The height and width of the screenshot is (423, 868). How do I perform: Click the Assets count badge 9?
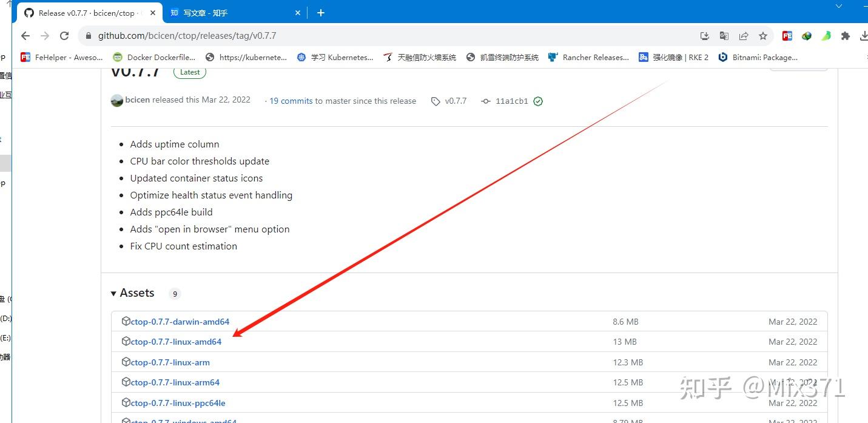click(175, 294)
